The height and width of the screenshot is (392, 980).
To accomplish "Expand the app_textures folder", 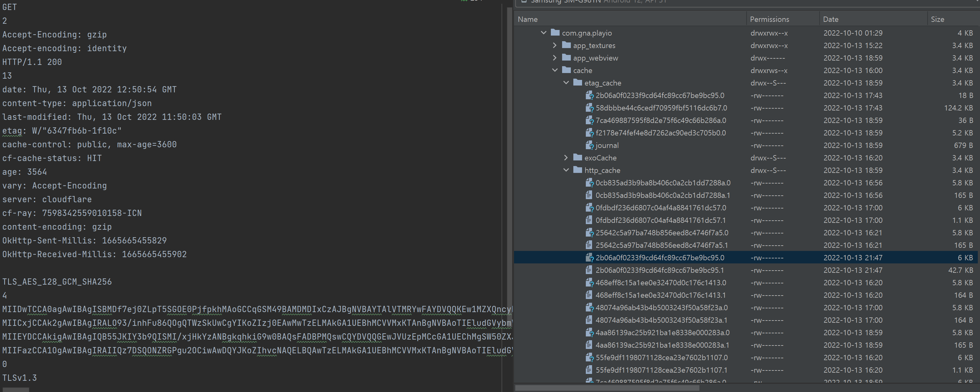I will coord(555,45).
